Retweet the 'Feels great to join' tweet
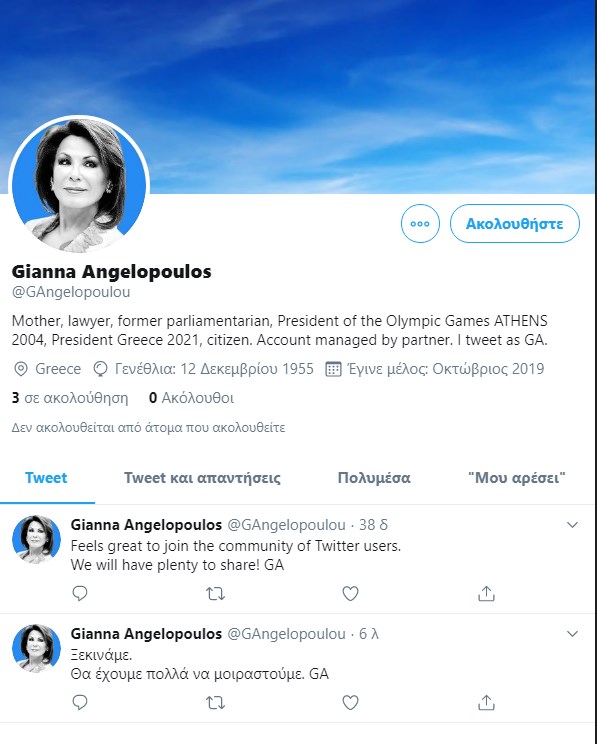 (x=215, y=594)
